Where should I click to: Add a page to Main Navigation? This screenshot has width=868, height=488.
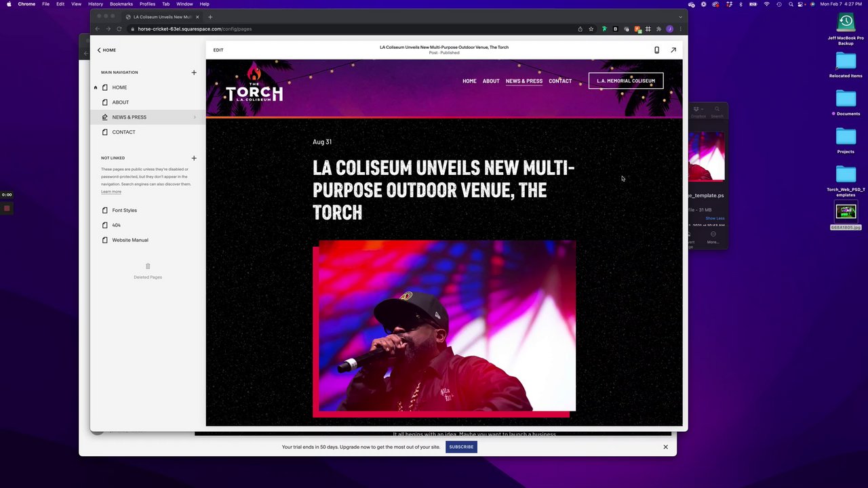pos(194,73)
